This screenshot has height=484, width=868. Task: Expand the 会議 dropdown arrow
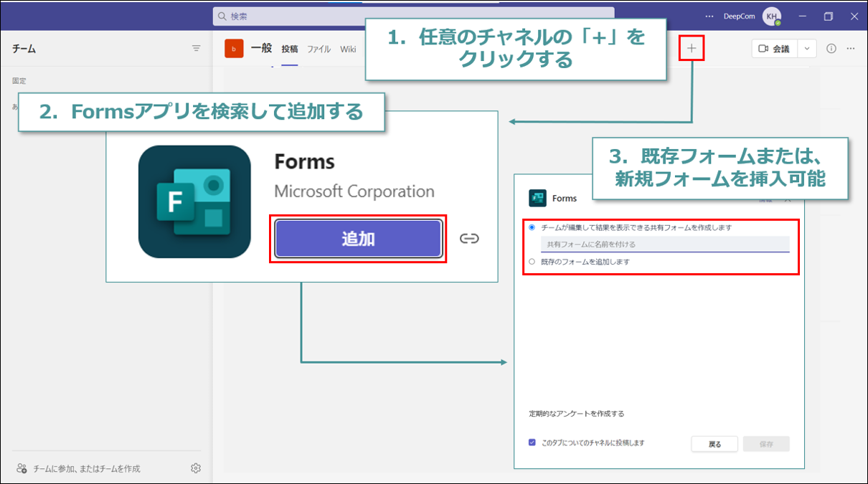tap(807, 49)
